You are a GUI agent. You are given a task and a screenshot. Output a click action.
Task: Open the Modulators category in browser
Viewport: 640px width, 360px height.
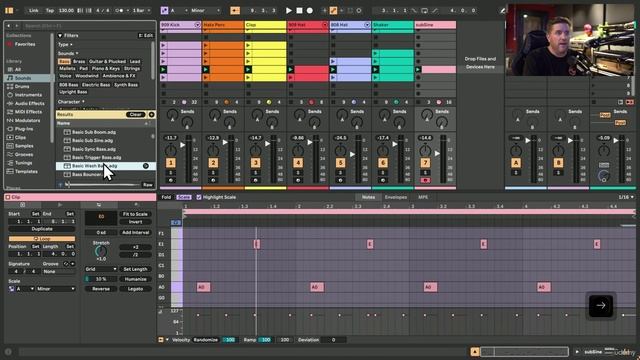tap(27, 120)
